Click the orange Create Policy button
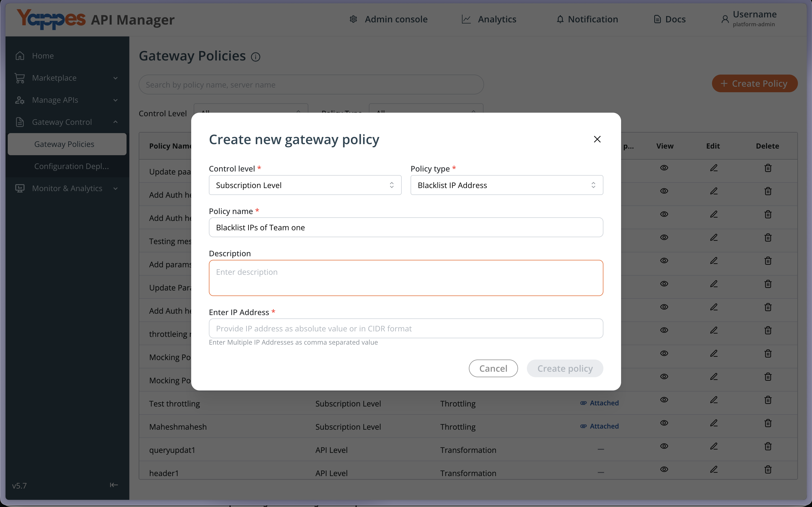Image resolution: width=812 pixels, height=507 pixels. 755,83
